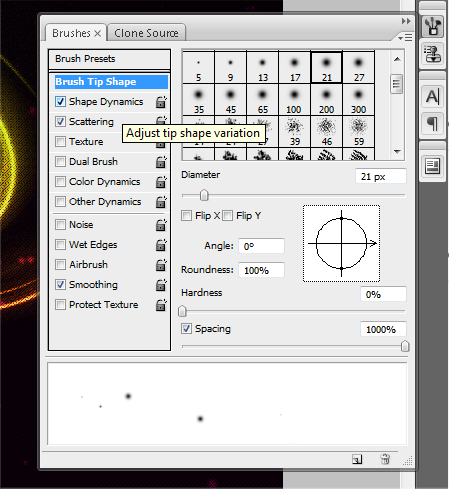Click the brush list scroll down arrow
This screenshot has width=449, height=489.
[x=397, y=152]
